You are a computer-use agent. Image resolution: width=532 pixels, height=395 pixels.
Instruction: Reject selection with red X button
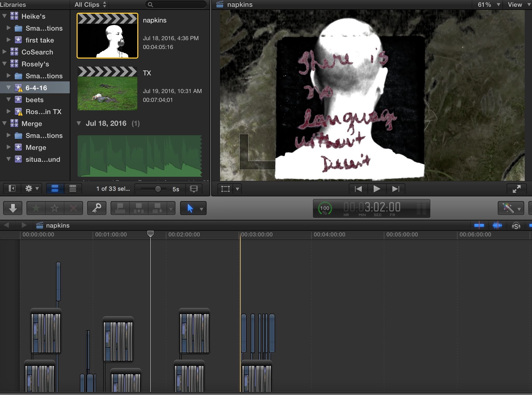tap(73, 208)
